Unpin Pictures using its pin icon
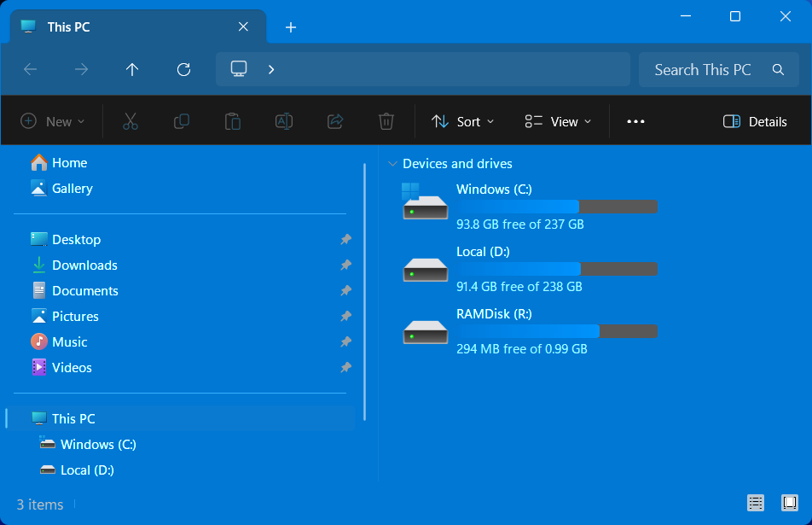Viewport: 812px width, 525px height. (x=346, y=316)
